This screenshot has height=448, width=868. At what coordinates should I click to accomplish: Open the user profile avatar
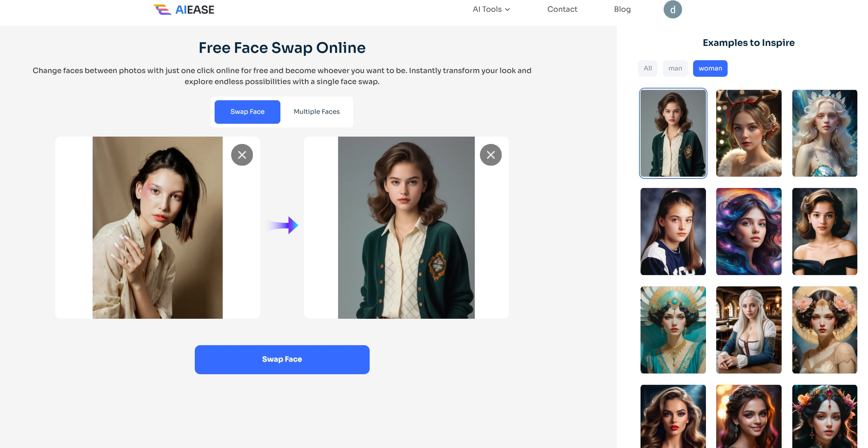click(672, 10)
